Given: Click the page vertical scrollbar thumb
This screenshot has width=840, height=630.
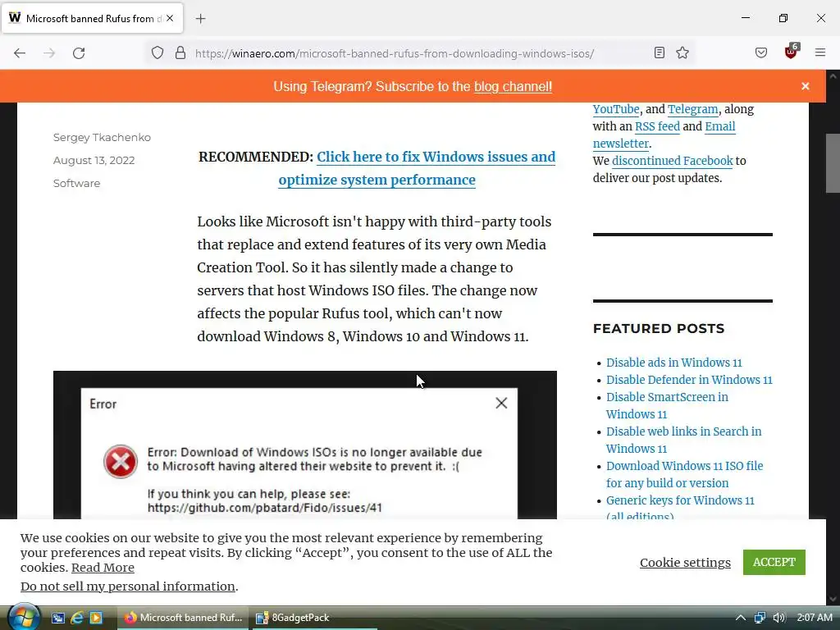Looking at the screenshot, I should tap(833, 163).
